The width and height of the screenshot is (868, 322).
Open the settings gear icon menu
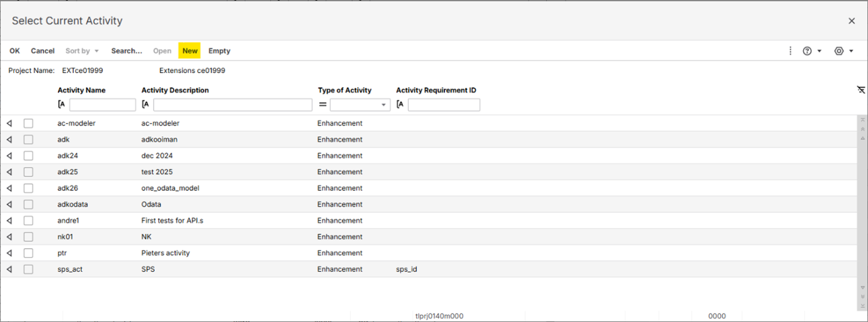(838, 51)
